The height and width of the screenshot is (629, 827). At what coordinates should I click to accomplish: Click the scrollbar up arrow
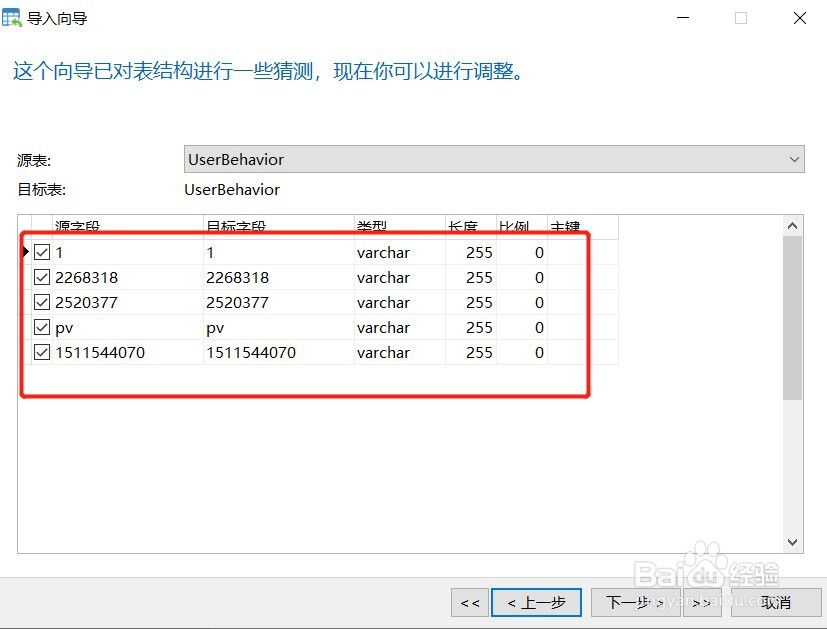click(x=792, y=224)
